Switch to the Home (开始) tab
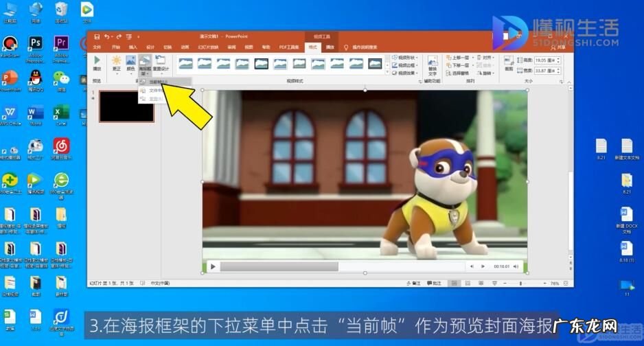Image resolution: width=644 pixels, height=346 pixels. point(116,47)
